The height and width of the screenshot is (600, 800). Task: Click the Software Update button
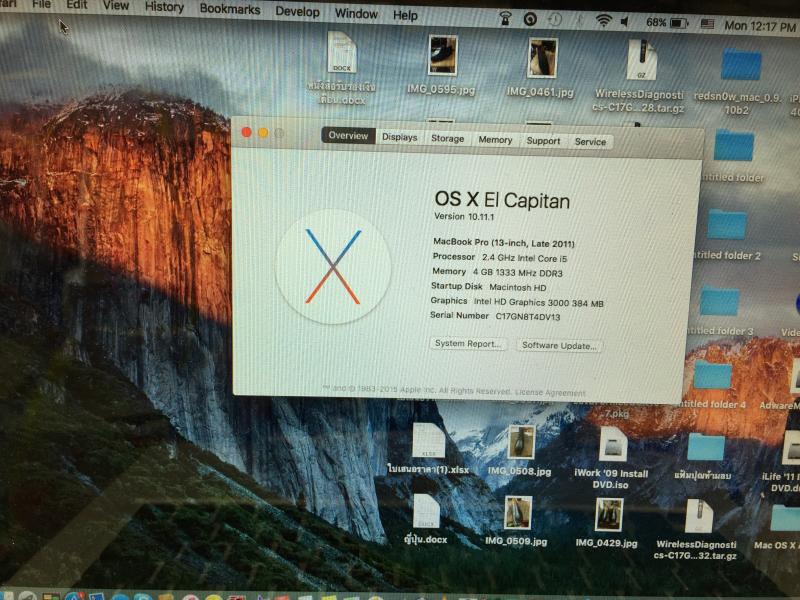pyautogui.click(x=559, y=346)
